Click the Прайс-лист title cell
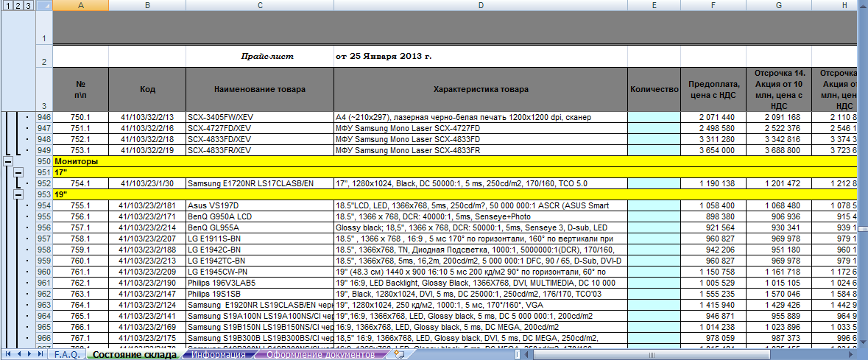 pos(260,57)
